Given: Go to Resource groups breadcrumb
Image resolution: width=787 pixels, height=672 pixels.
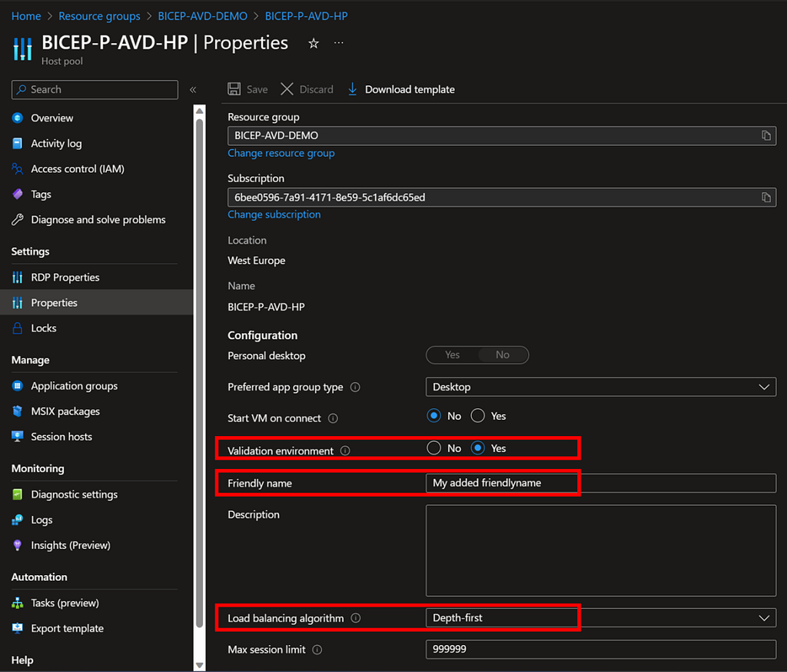Looking at the screenshot, I should [99, 16].
